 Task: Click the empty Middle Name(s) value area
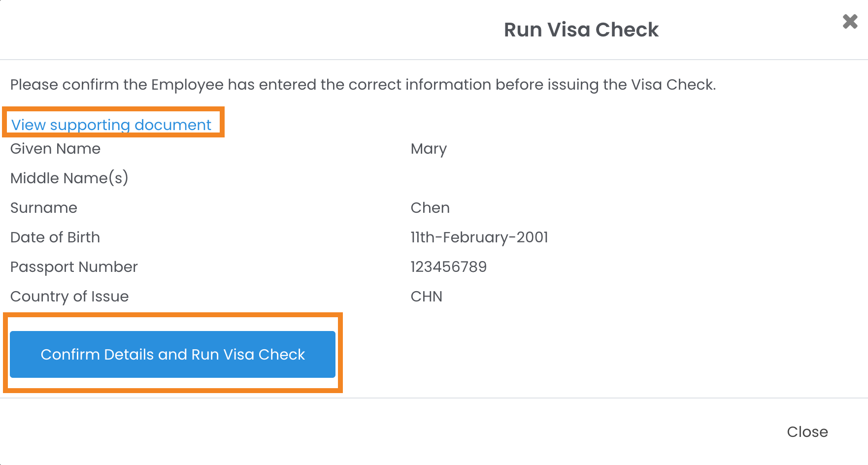coord(443,178)
